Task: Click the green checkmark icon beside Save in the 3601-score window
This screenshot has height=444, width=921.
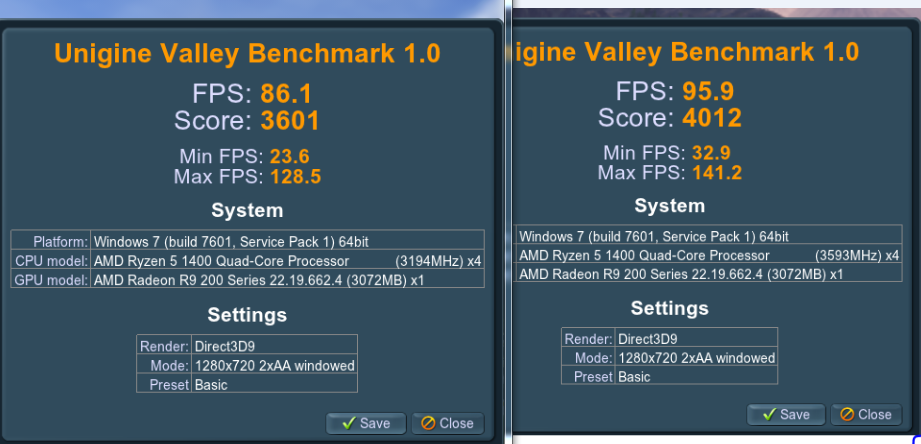Action: point(348,423)
